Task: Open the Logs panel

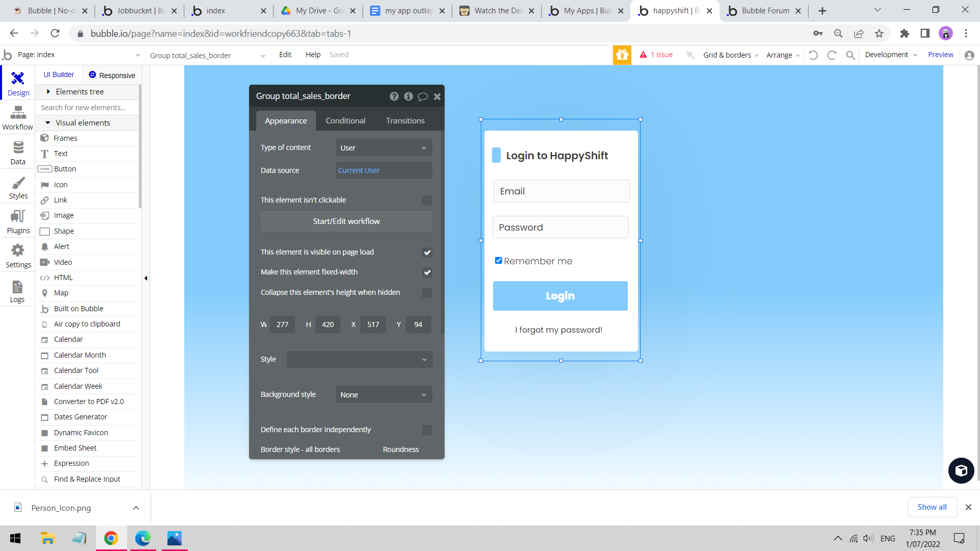Action: tap(17, 290)
